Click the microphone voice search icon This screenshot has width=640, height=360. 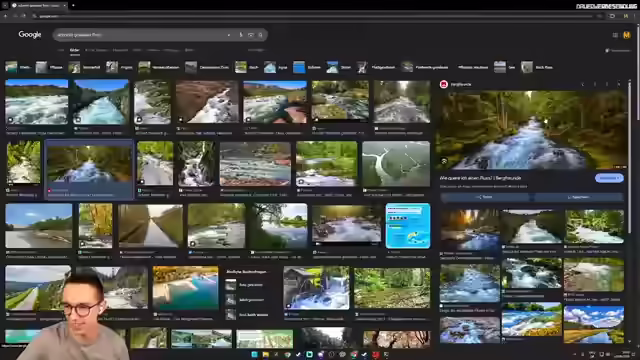pyautogui.click(x=241, y=35)
